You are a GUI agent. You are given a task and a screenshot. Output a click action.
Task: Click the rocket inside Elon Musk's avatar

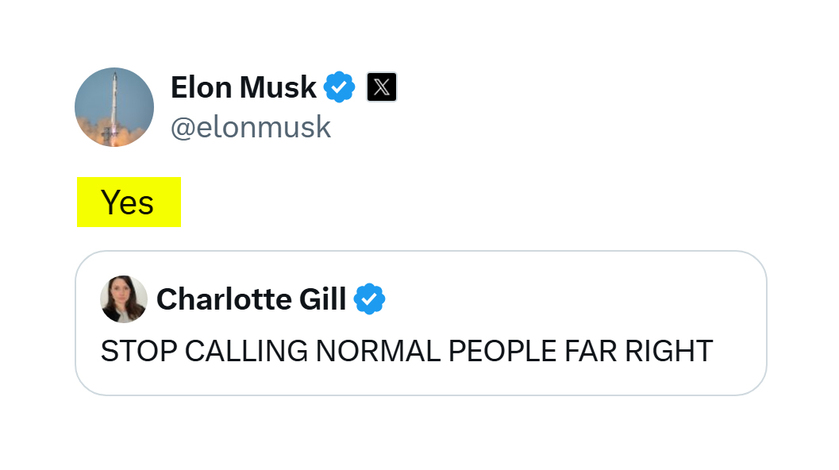pyautogui.click(x=113, y=107)
